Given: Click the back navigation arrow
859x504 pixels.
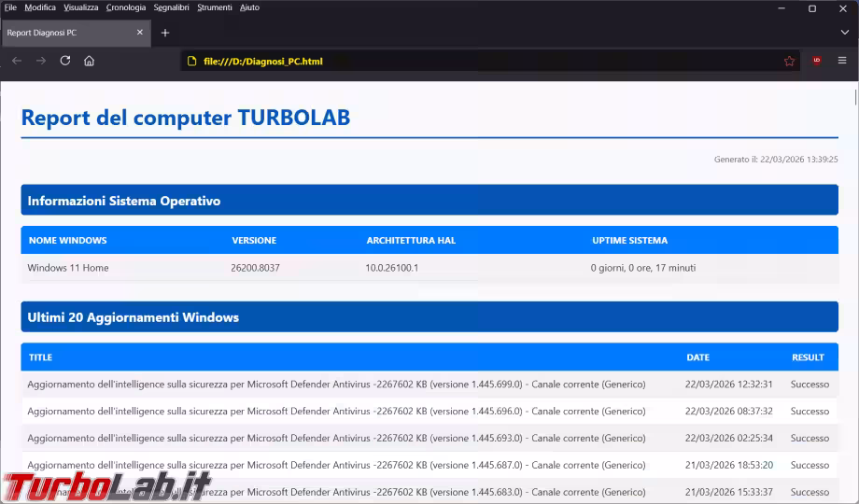Looking at the screenshot, I should 17,61.
